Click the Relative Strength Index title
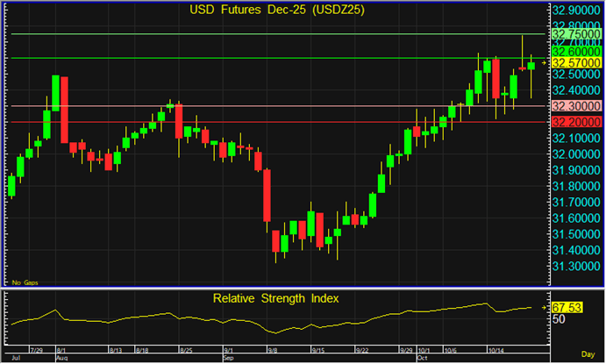The image size is (606, 364). [275, 298]
